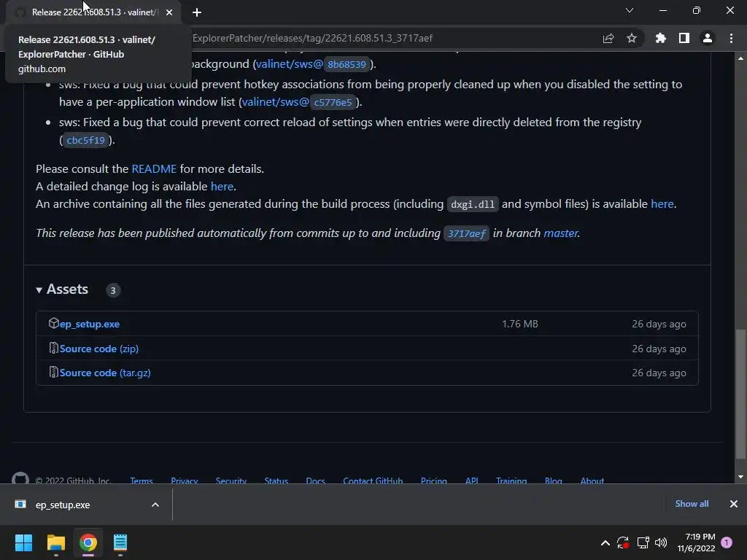Open the notification badge showing 1
747x560 pixels.
[727, 542]
